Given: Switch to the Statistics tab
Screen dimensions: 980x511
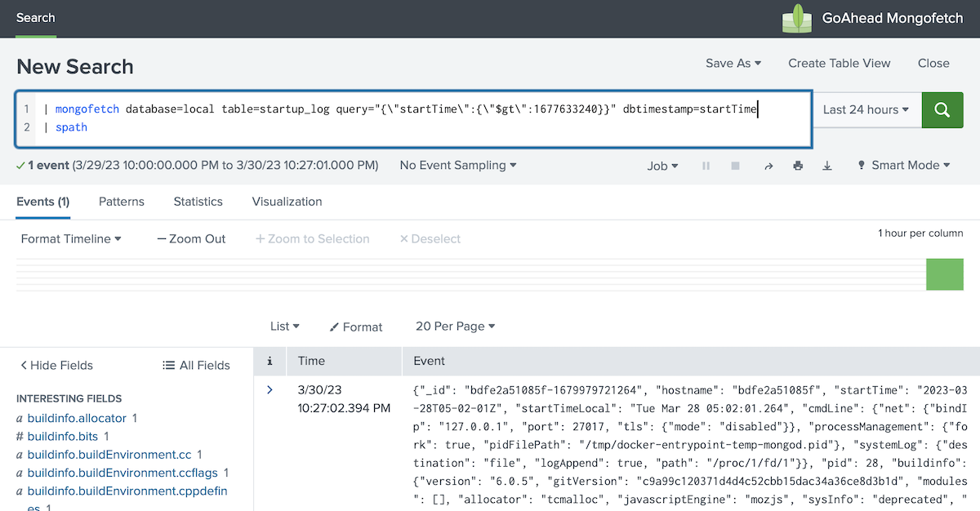Looking at the screenshot, I should coord(198,202).
